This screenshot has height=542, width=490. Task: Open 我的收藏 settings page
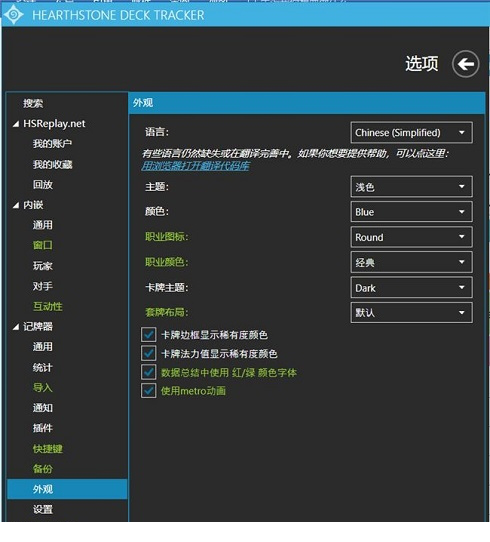53,164
